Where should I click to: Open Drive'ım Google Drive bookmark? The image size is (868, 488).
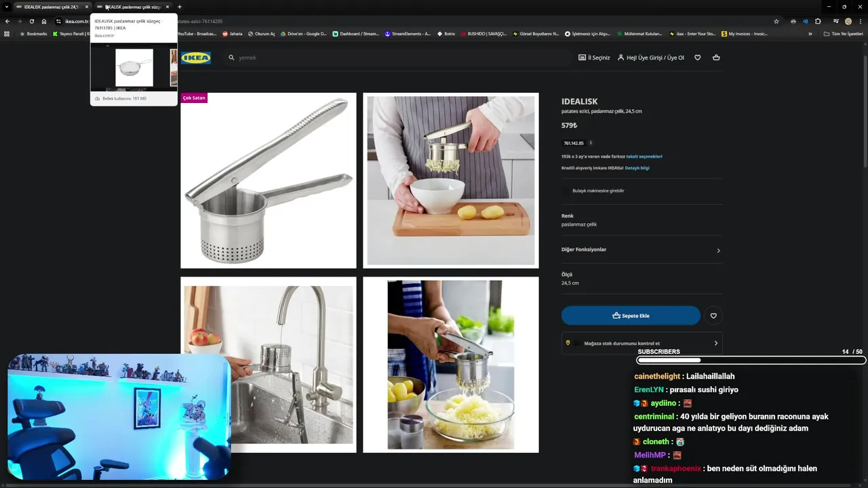click(304, 33)
